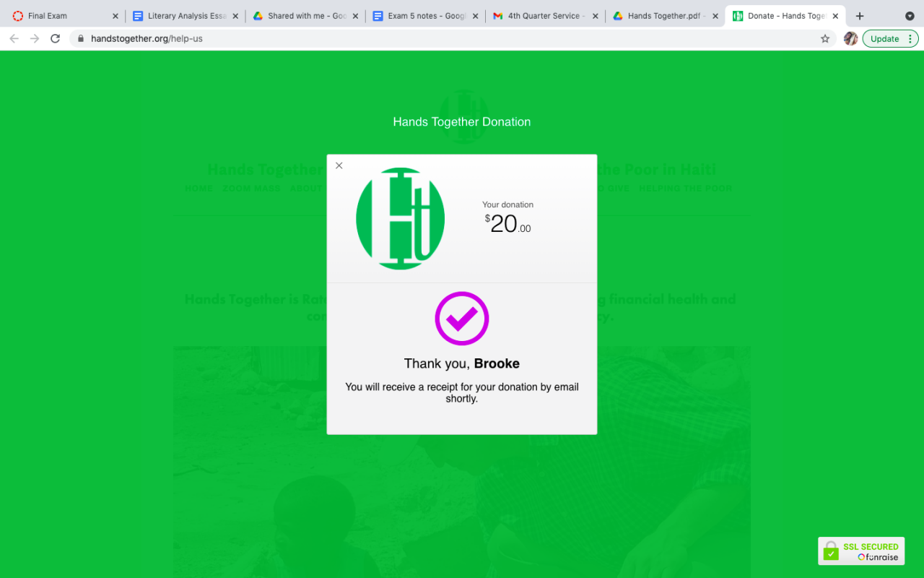
Task: View site security lock information
Action: tap(81, 39)
